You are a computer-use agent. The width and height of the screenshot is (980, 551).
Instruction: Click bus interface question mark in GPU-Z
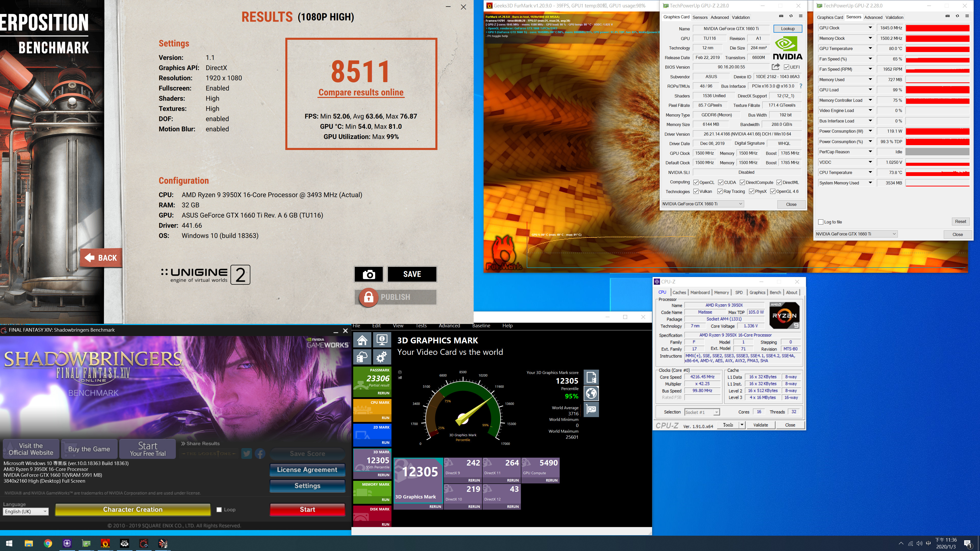coord(801,86)
